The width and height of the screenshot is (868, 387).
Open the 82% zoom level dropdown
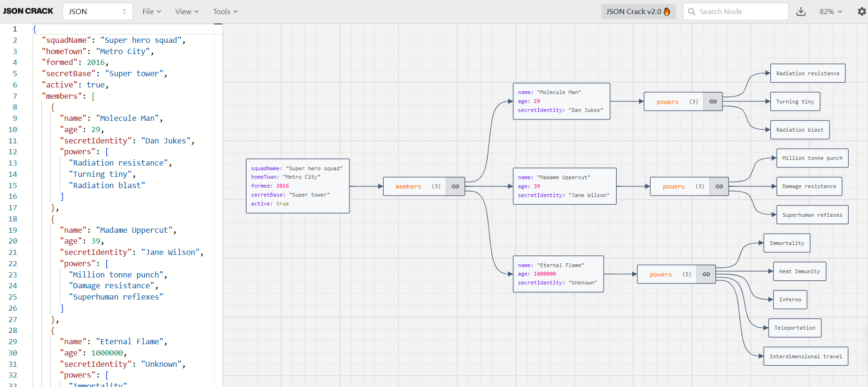[831, 11]
